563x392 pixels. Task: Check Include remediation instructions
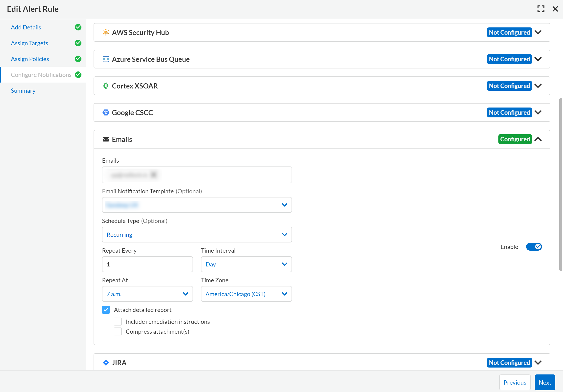pyautogui.click(x=118, y=322)
